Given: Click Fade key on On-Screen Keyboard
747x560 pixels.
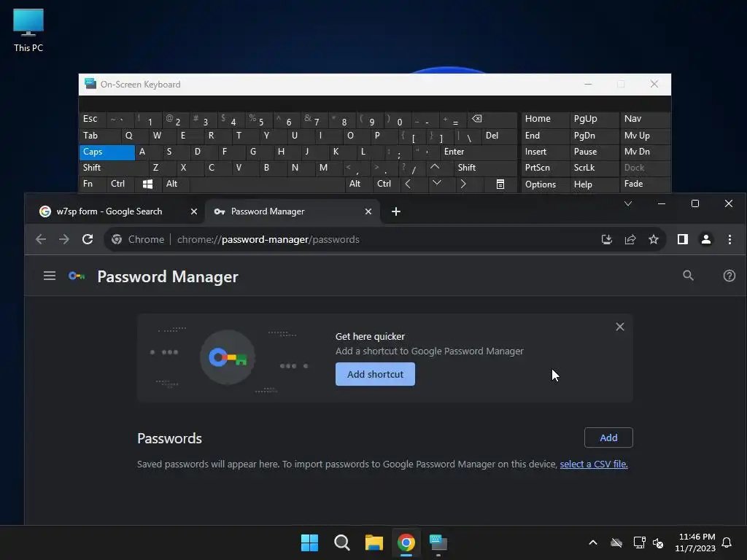Looking at the screenshot, I should (645, 184).
